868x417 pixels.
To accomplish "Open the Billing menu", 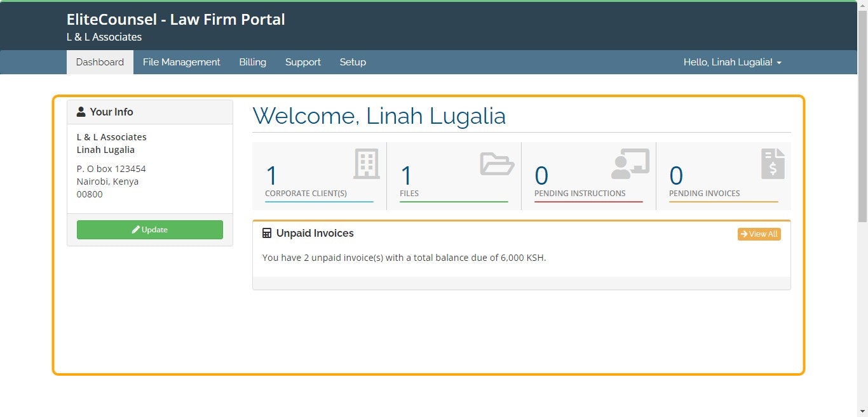I will coord(253,62).
